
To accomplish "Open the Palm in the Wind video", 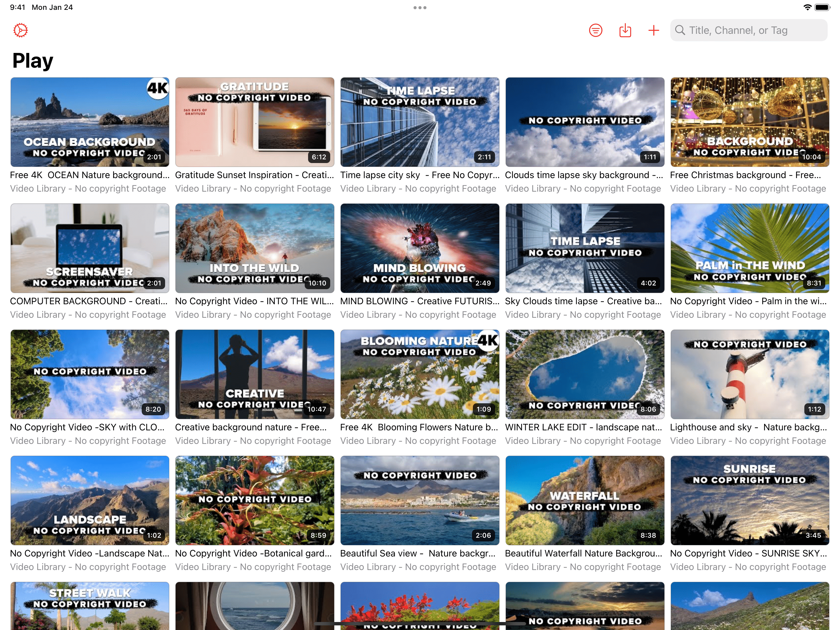I will 750,248.
